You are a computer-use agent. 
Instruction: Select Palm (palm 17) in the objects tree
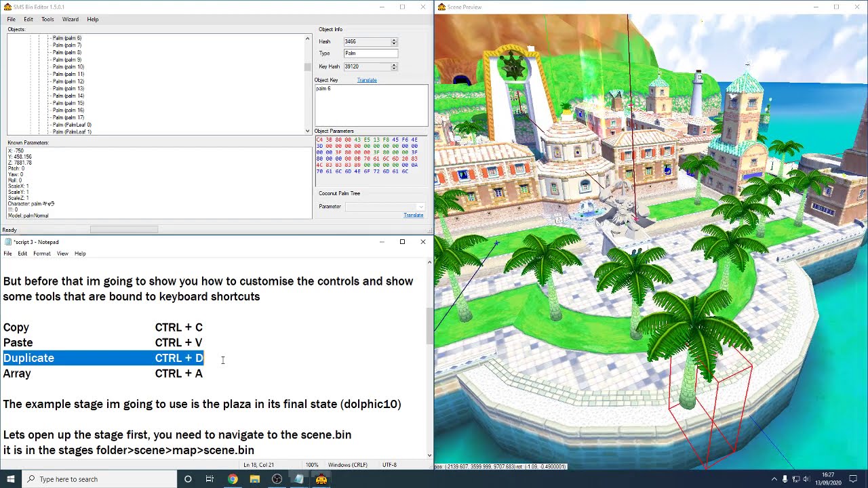point(68,118)
